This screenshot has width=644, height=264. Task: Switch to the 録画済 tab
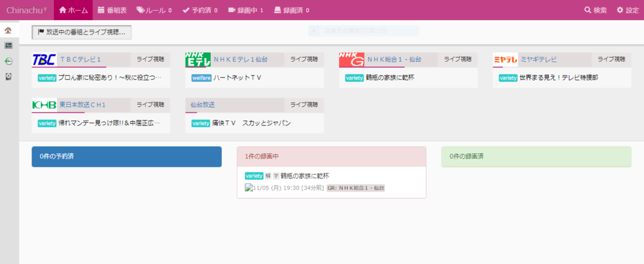pyautogui.click(x=292, y=10)
